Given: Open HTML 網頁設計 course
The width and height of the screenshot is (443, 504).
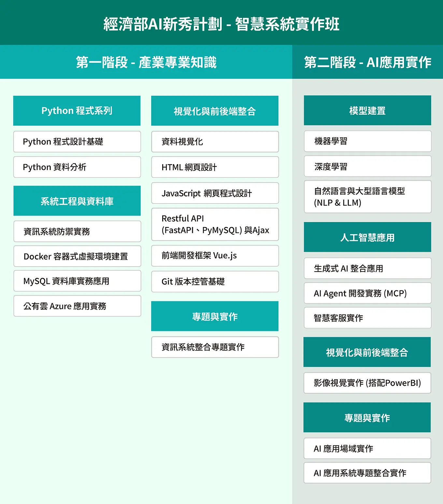Looking at the screenshot, I should [x=215, y=167].
